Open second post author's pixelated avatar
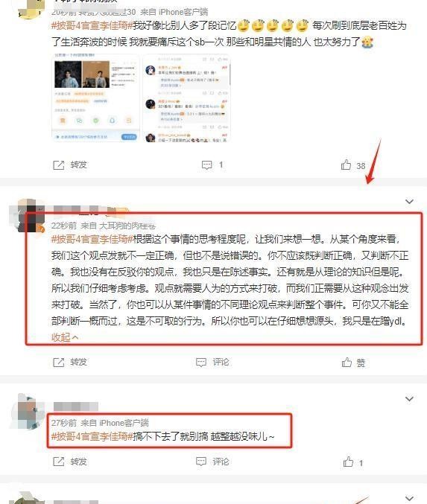Image resolution: width=427 pixels, height=504 pixels. pos(27,215)
